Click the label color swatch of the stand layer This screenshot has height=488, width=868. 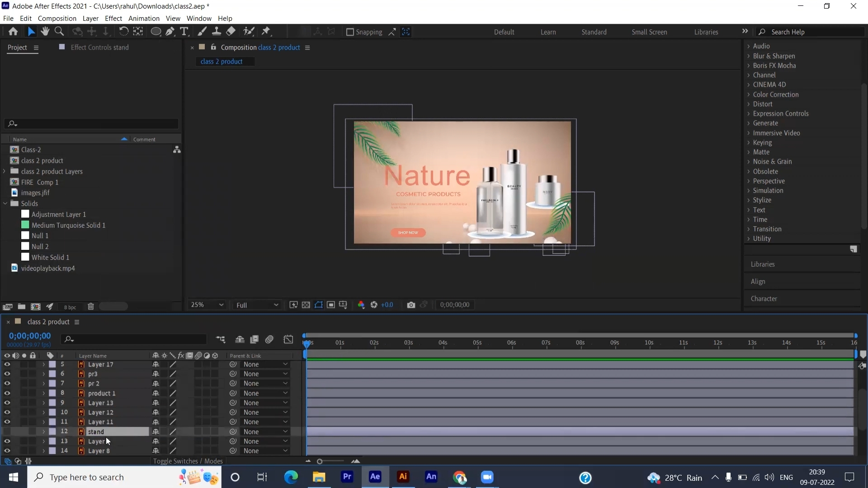[52, 432]
